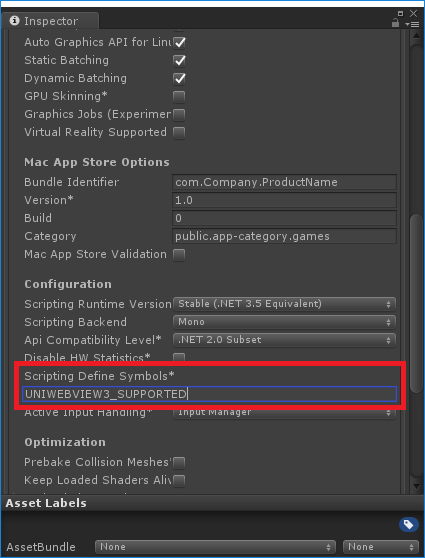Click the Prebake Collision Meshes label
This screenshot has width=425, height=558.
coord(98,462)
